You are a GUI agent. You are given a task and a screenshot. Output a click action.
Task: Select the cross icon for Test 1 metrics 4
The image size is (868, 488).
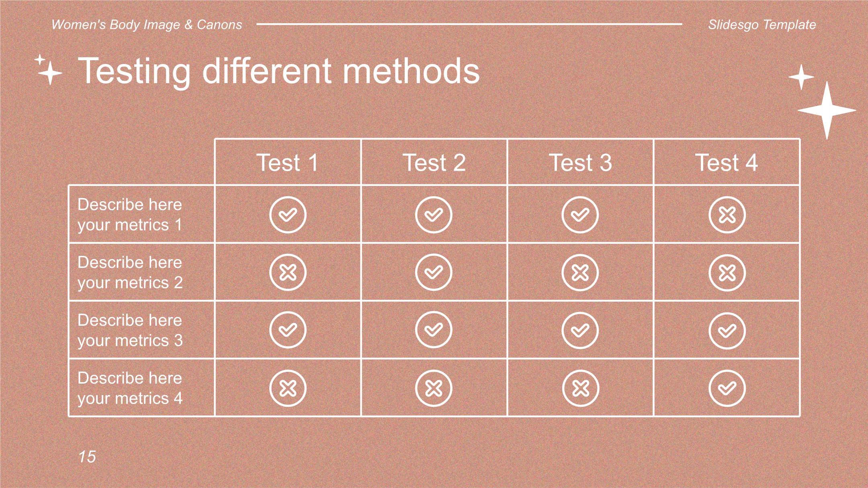coord(288,388)
